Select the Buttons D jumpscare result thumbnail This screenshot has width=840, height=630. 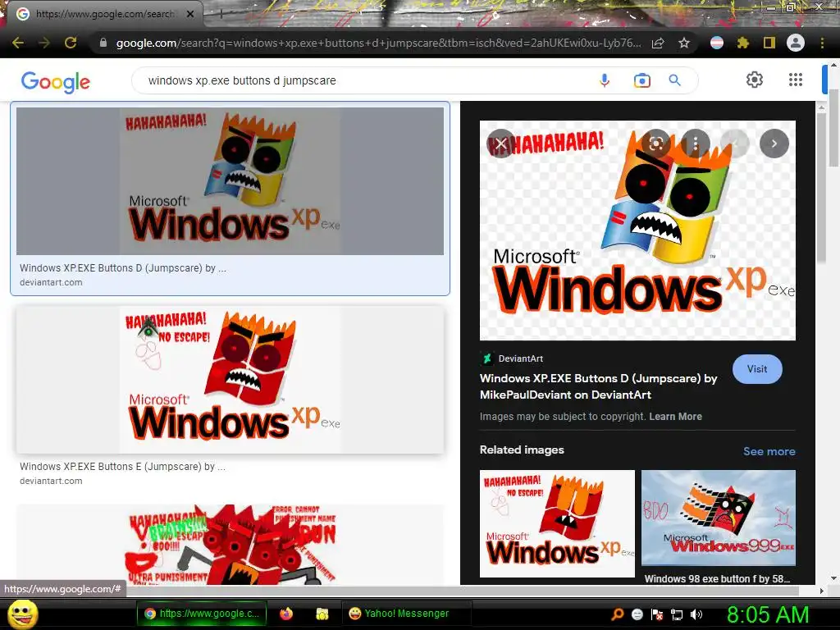pyautogui.click(x=230, y=181)
